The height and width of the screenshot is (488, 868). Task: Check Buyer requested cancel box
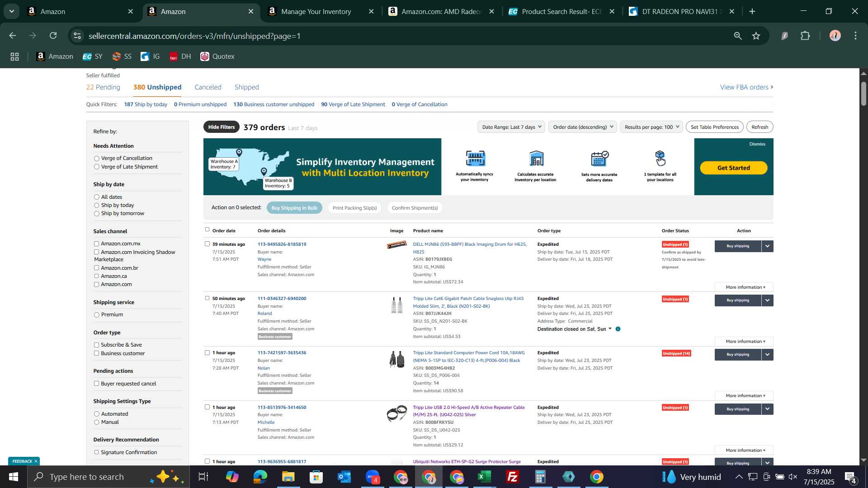pos(96,384)
